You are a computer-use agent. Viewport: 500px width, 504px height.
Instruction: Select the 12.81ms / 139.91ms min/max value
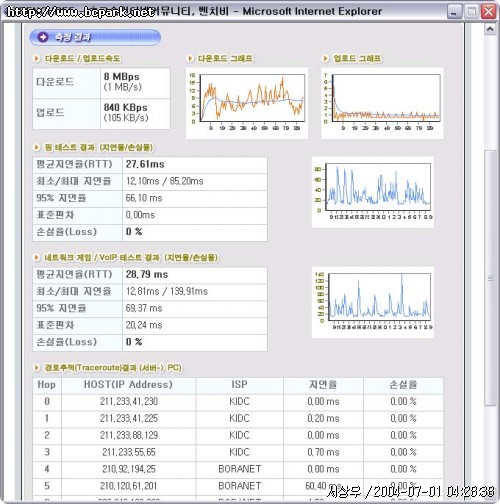coord(167,291)
